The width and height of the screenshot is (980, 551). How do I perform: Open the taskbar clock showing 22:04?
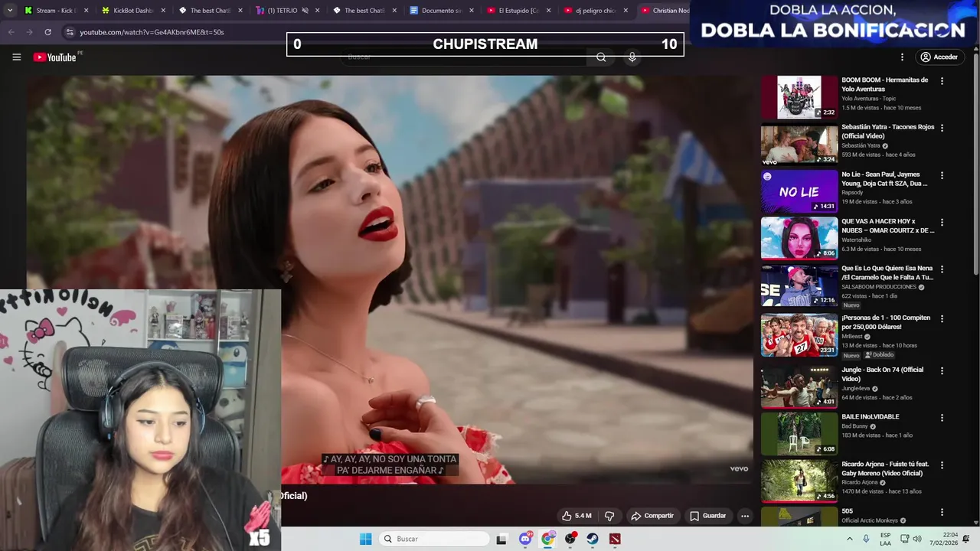coord(942,539)
